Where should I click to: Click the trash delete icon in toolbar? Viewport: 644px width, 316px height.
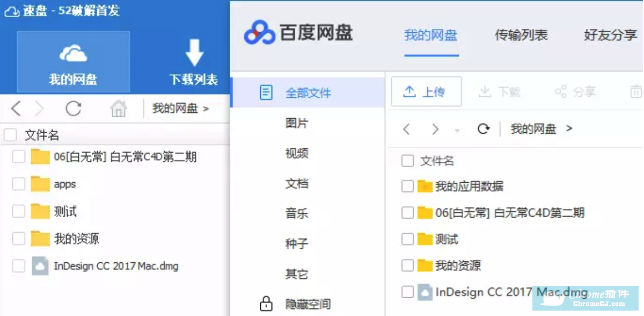click(x=636, y=91)
